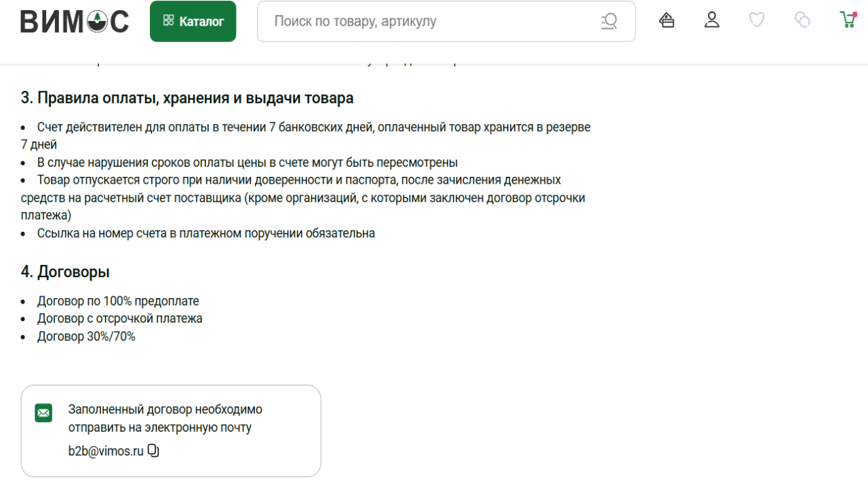Open the wallet and card icon in header
The image size is (868, 488).
click(667, 20)
